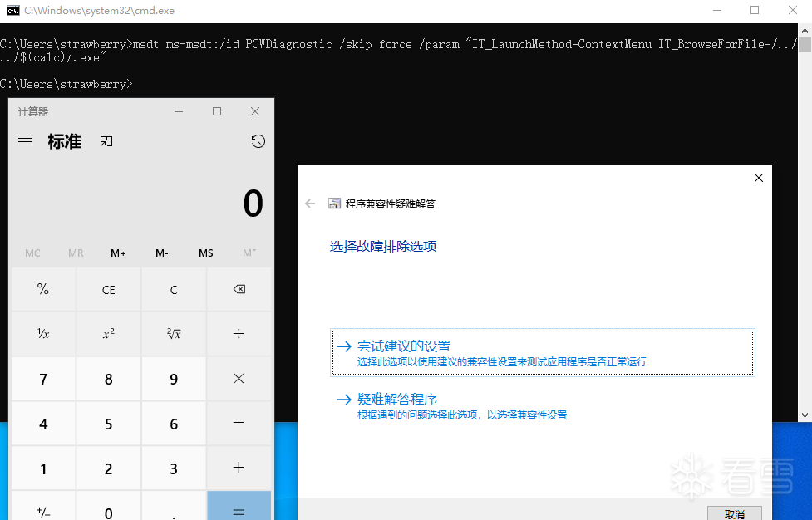Click the back arrow in troubleshooter dialog
This screenshot has height=520, width=812.
[310, 204]
